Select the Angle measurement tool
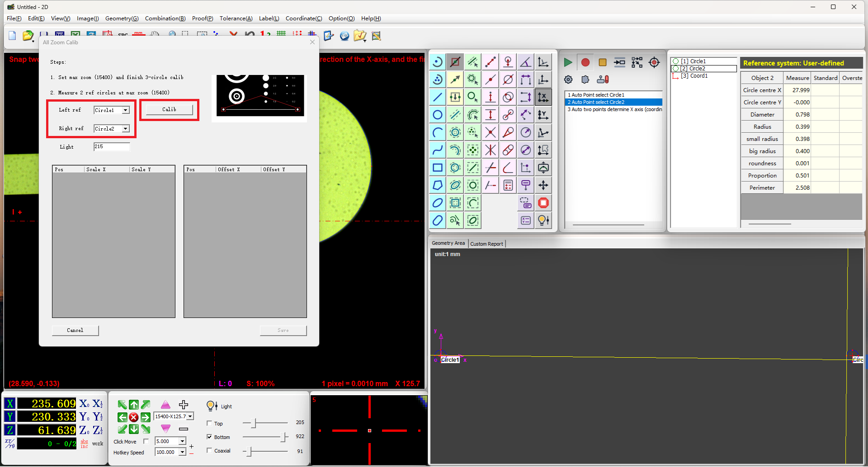 [x=526, y=62]
